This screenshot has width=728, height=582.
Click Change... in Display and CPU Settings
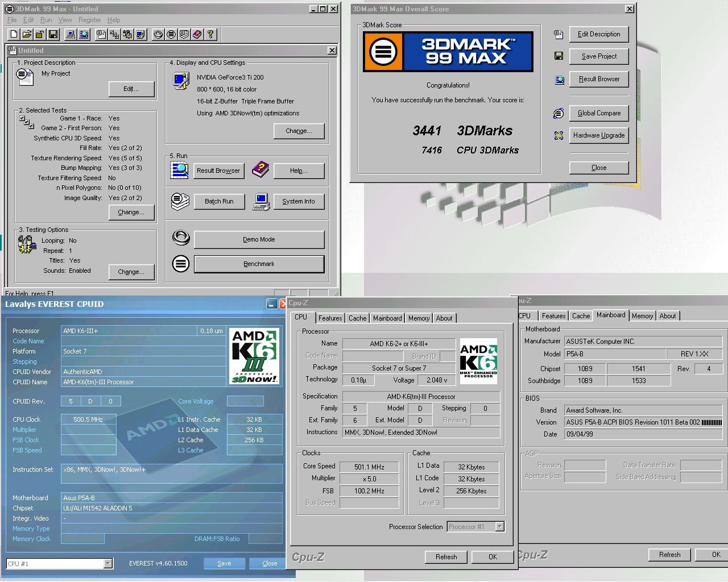pyautogui.click(x=299, y=131)
